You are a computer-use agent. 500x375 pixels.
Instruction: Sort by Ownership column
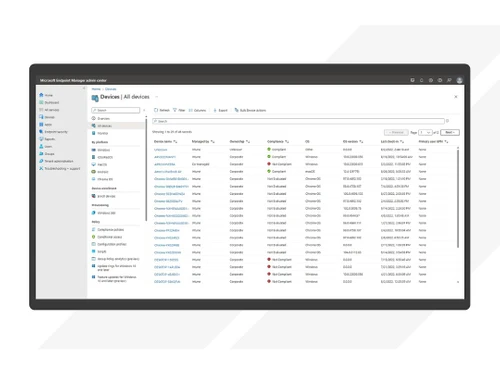[x=240, y=142]
